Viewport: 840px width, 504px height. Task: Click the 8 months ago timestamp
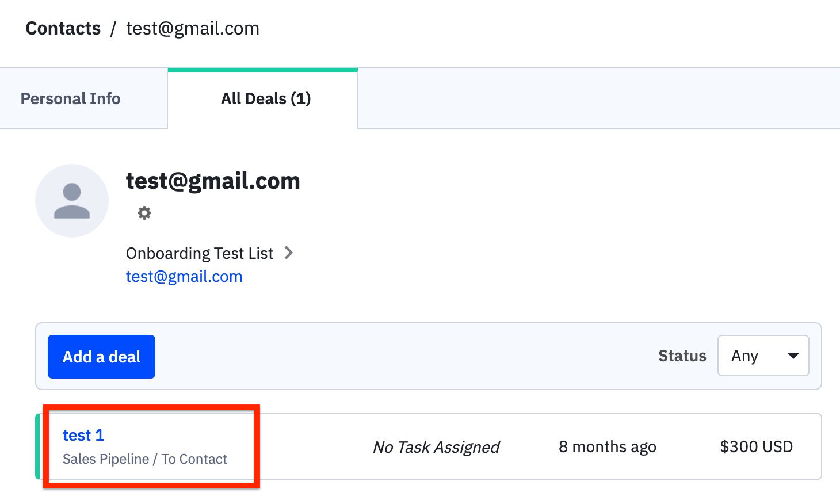click(x=607, y=447)
